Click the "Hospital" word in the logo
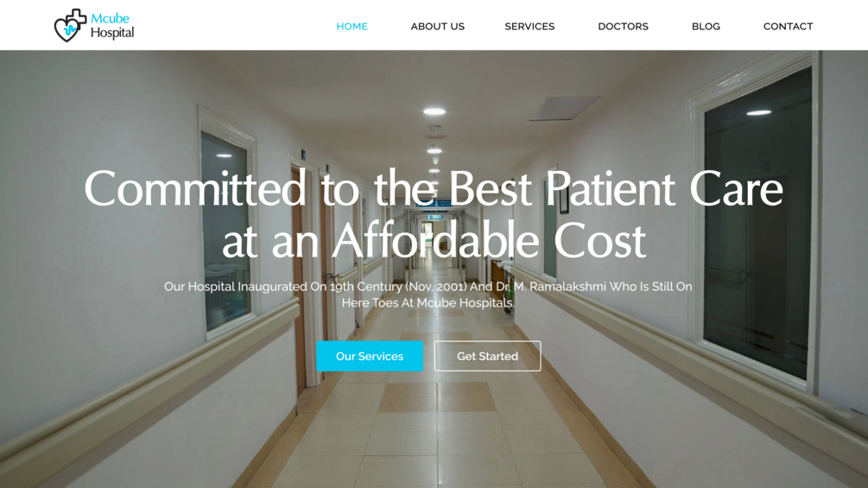 112,33
